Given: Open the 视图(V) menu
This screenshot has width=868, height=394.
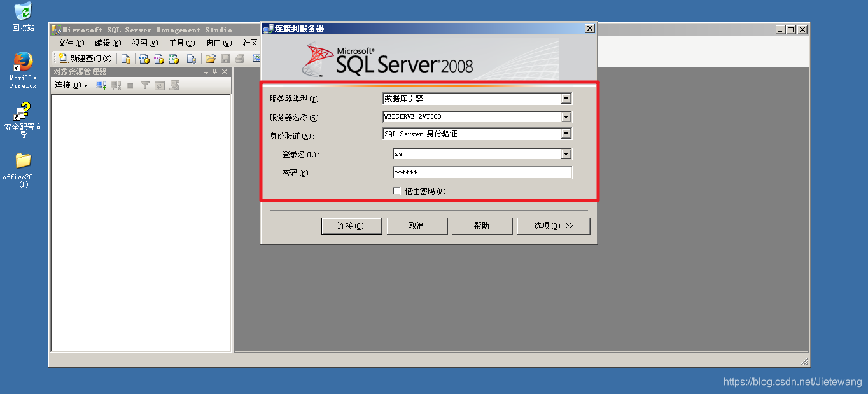Looking at the screenshot, I should (144, 43).
